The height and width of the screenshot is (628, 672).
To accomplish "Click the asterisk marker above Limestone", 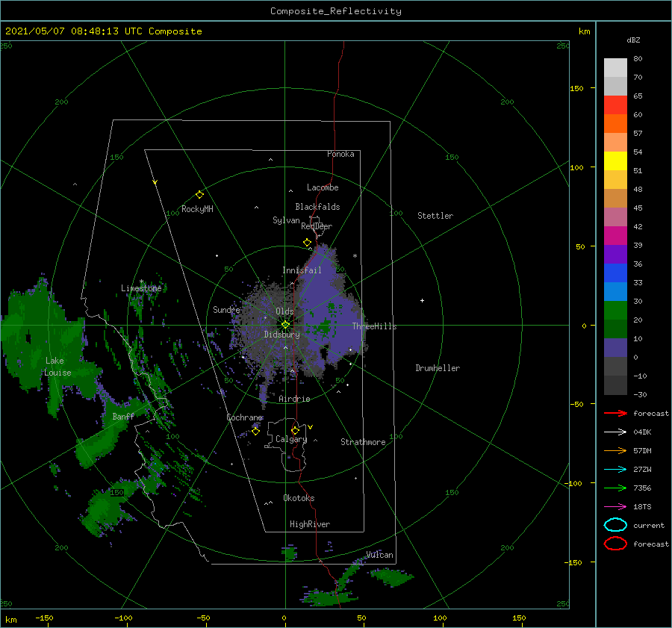I will [x=141, y=282].
